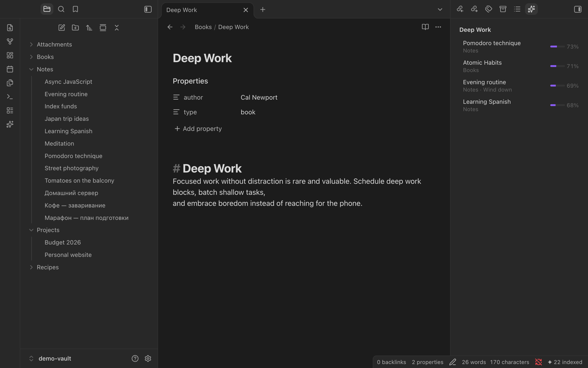Toggle left sidebar collapse button
588x368 pixels.
tap(148, 9)
